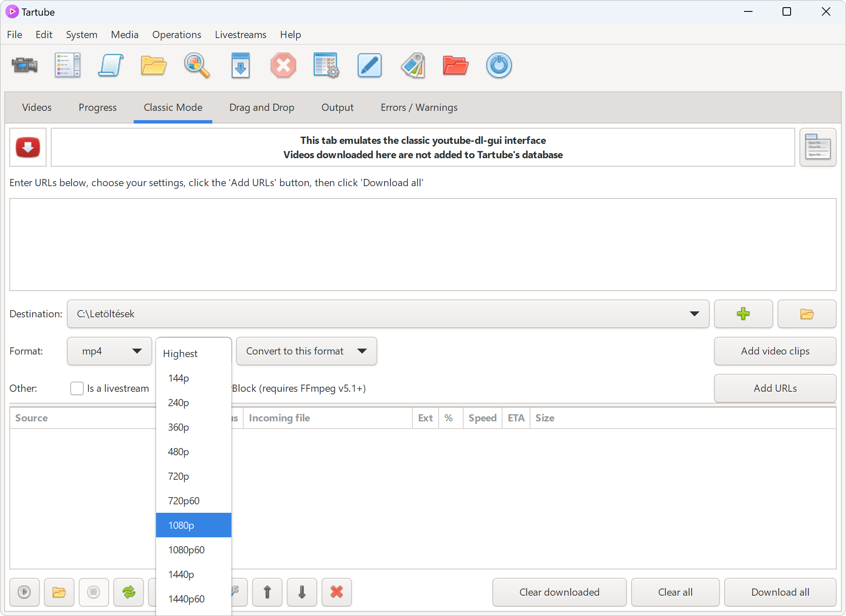Click the Clear all button

[676, 592]
